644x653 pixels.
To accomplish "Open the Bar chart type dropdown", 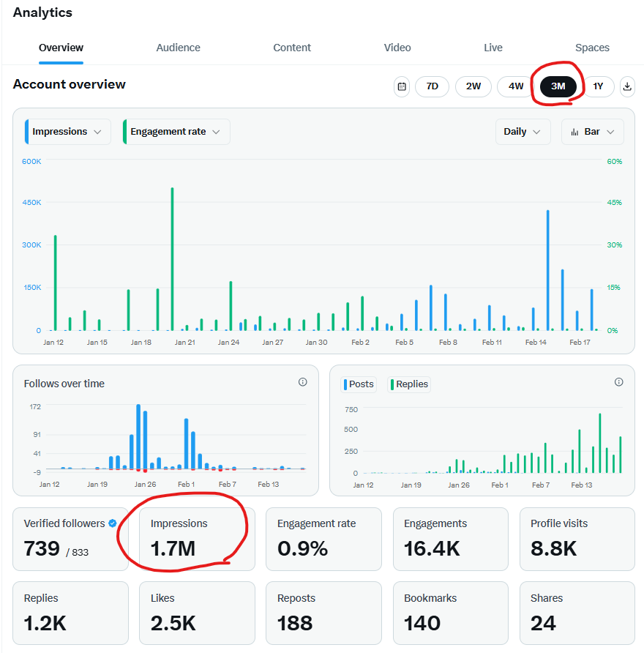I will tap(593, 132).
